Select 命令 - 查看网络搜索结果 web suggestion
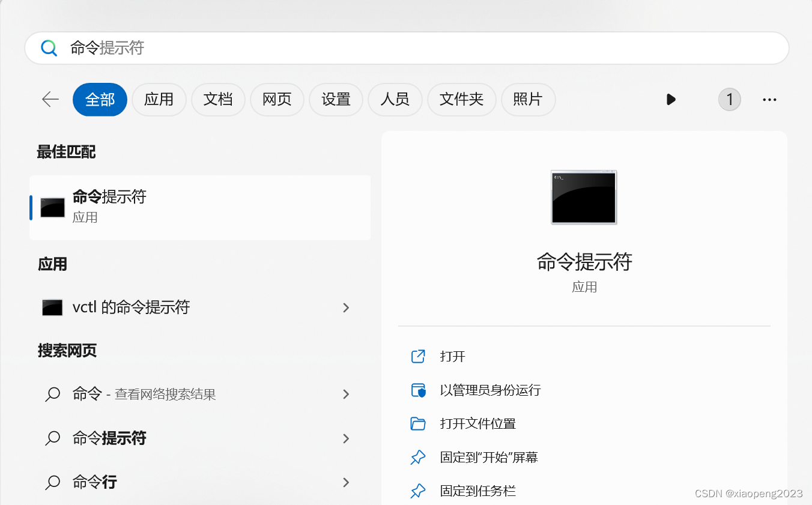This screenshot has width=812, height=505. coord(200,394)
